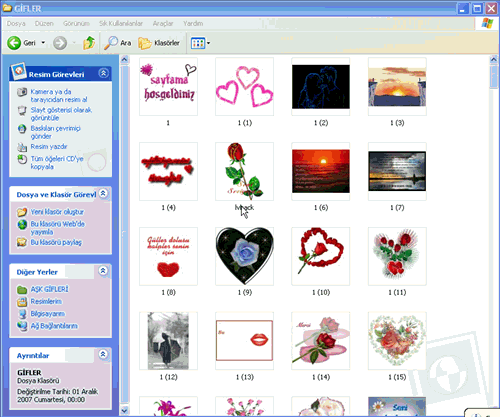
Task: Open the AŞK GİFLERİ folder link
Action: (50, 289)
